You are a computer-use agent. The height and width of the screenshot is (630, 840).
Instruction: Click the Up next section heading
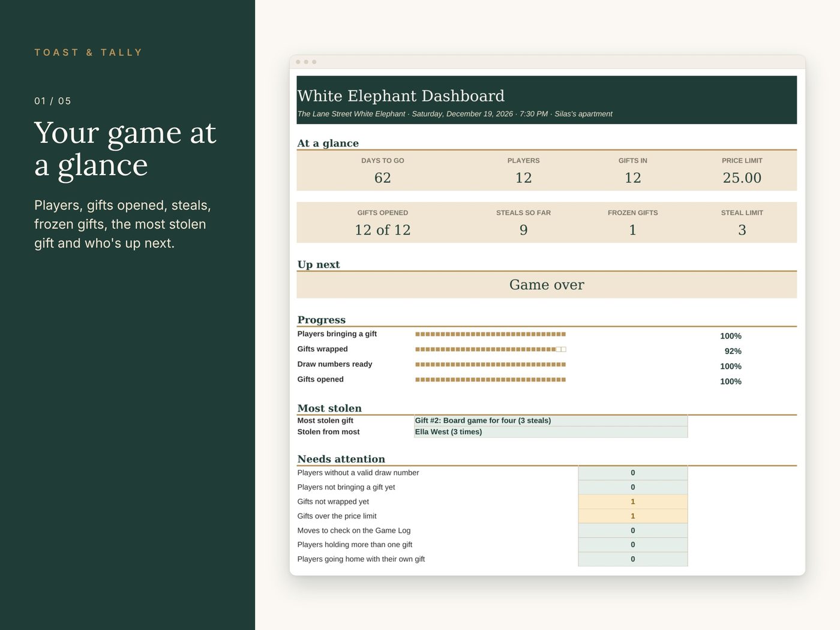tap(319, 265)
